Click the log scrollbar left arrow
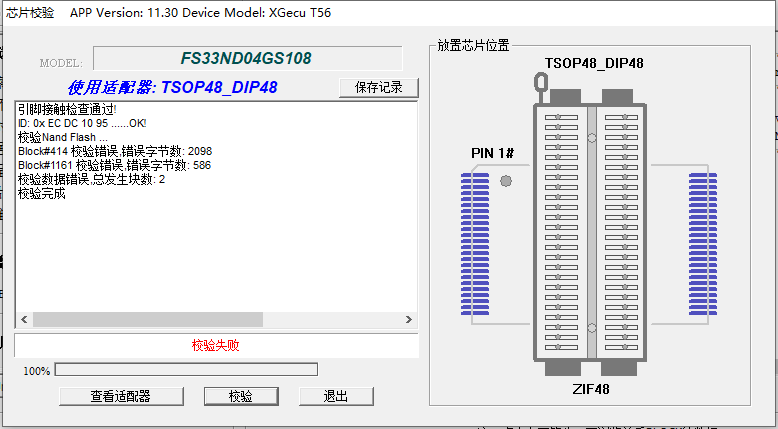The height and width of the screenshot is (429, 778). 23,319
